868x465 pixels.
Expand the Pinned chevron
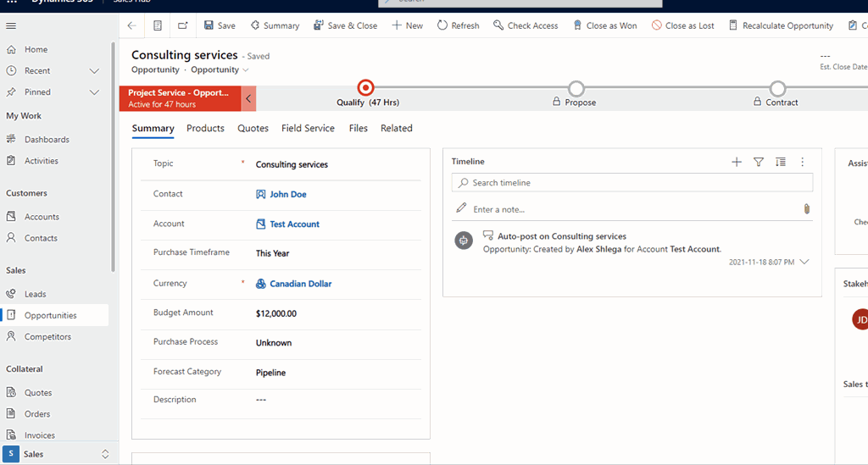pos(95,91)
